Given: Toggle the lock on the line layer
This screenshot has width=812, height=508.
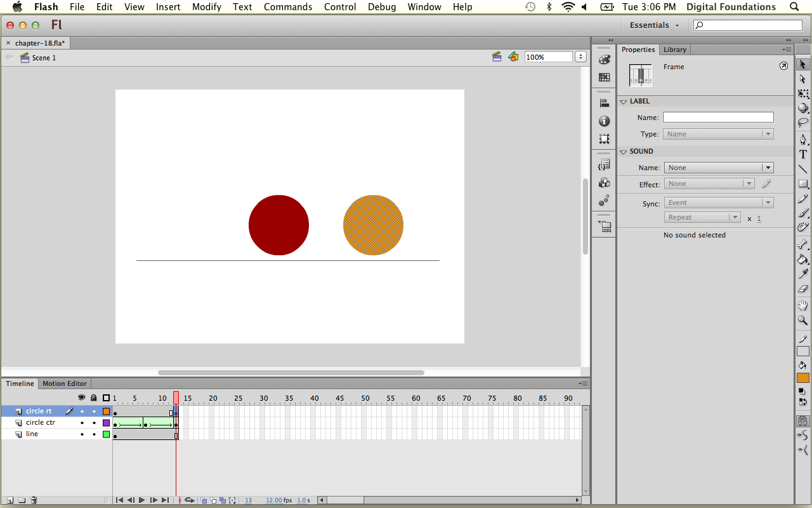Looking at the screenshot, I should pos(94,434).
